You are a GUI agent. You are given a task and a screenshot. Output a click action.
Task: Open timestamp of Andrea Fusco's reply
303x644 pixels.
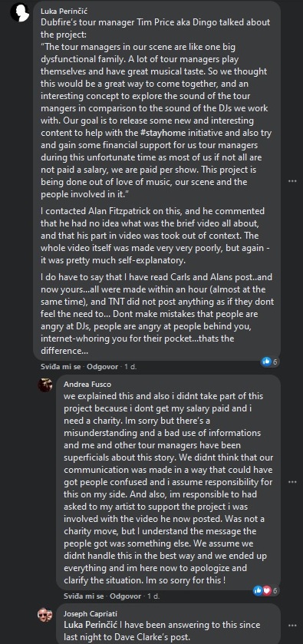tap(153, 596)
